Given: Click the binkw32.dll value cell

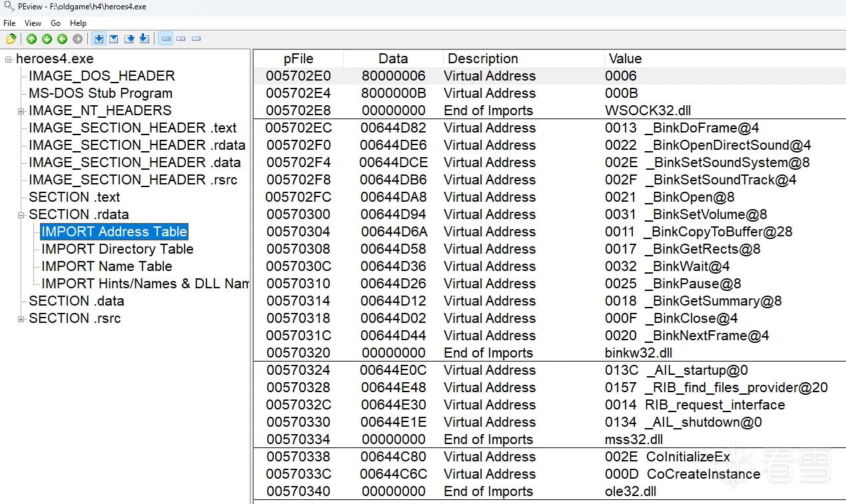Looking at the screenshot, I should point(639,353).
